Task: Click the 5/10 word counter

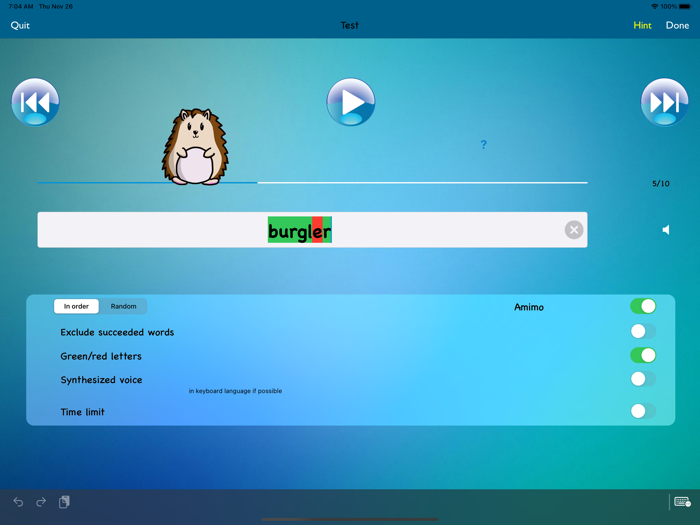Action: [661, 183]
